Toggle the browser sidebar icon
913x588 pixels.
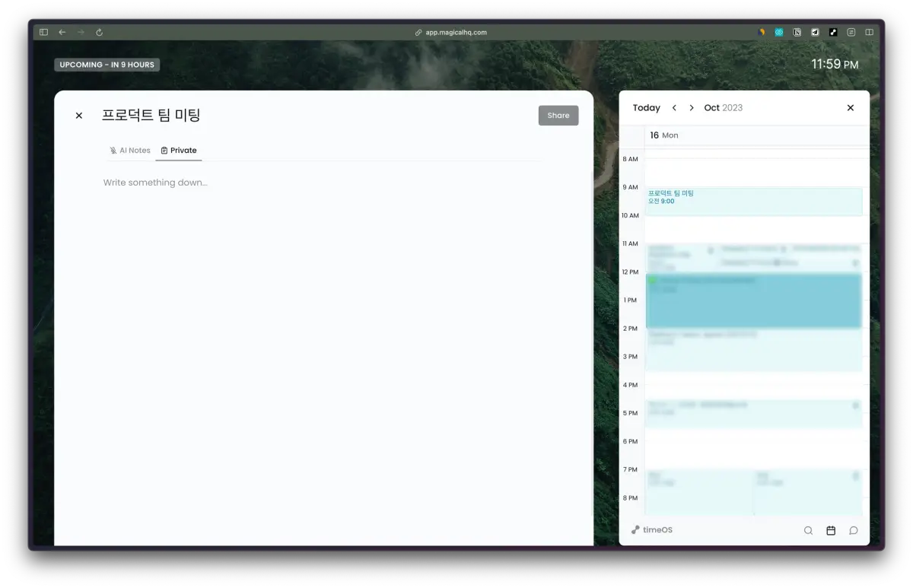(x=43, y=33)
